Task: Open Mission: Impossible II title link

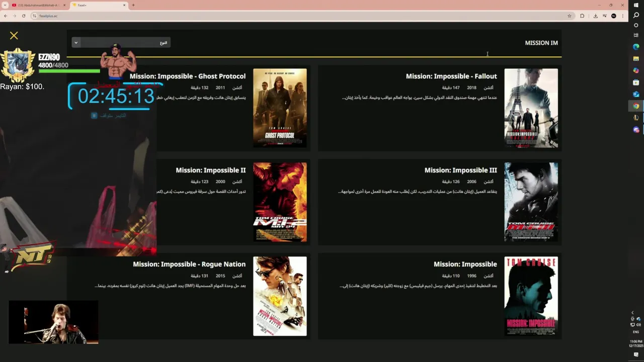Action: tap(211, 170)
